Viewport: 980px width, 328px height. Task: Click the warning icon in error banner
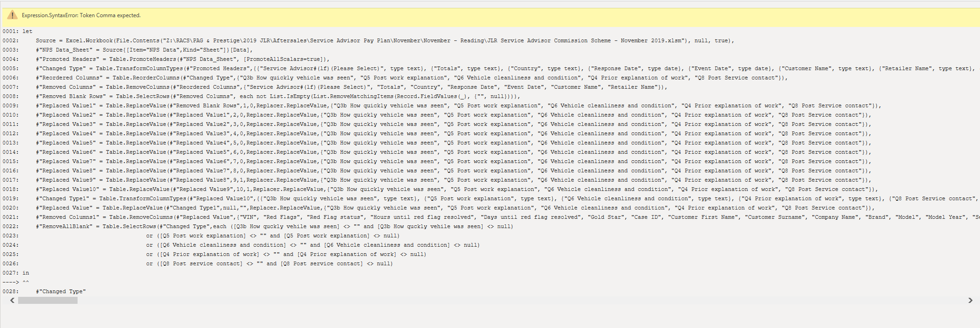point(12,15)
